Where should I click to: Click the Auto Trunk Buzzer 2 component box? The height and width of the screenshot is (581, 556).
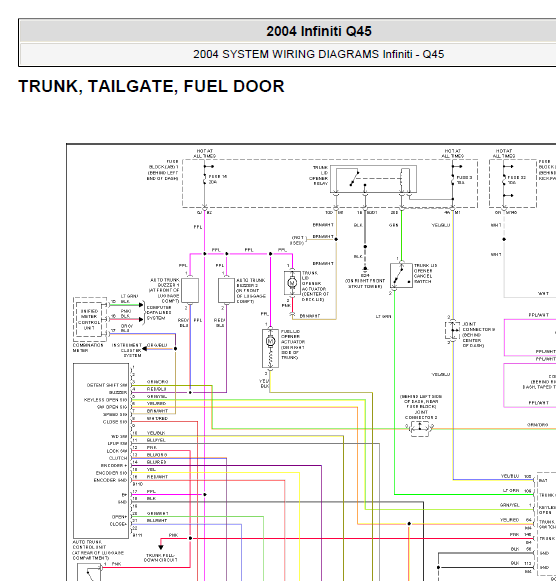point(226,290)
